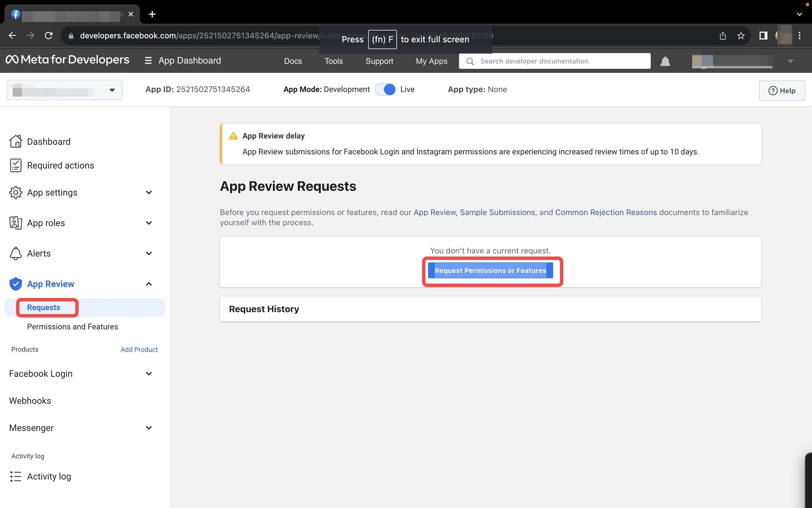Expand the Messenger product chevron
Viewport: 812px width, 508px height.
149,428
